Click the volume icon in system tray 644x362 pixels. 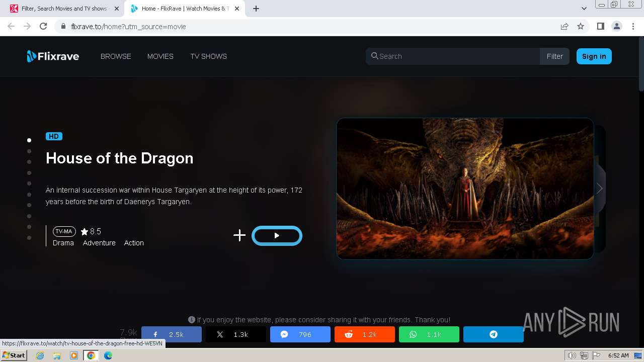572,355
